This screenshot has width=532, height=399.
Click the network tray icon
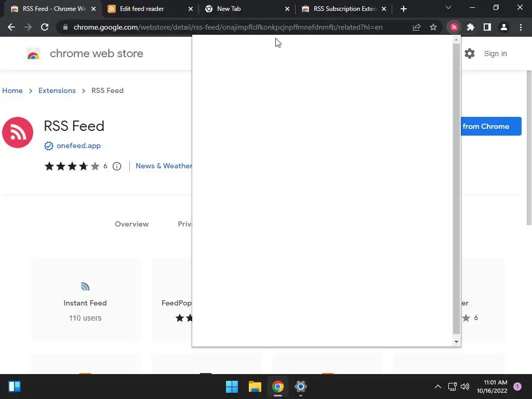tap(453, 387)
